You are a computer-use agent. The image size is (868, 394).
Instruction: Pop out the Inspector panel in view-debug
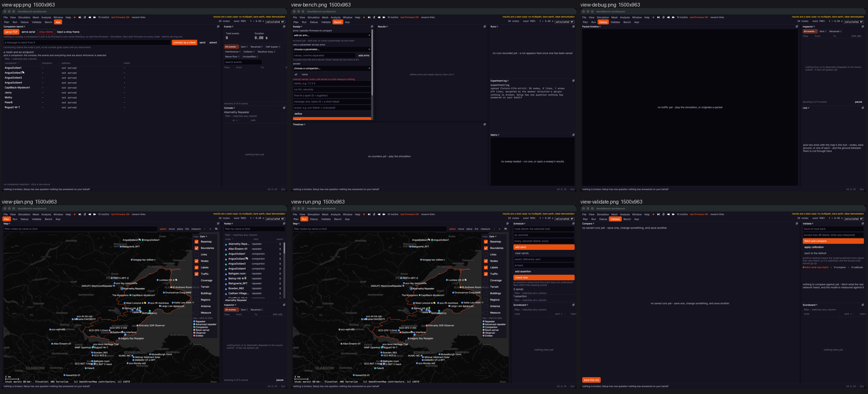point(863,27)
